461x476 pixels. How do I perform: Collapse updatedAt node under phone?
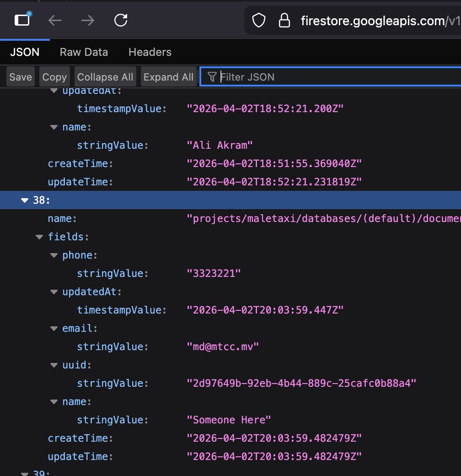[54, 292]
